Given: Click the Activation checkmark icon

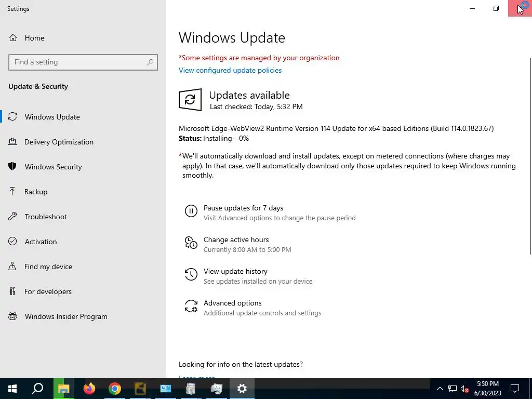Looking at the screenshot, I should point(12,241).
